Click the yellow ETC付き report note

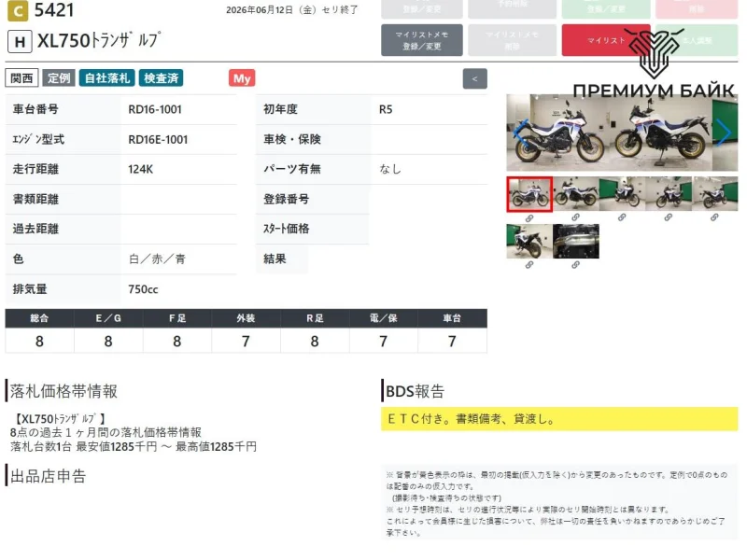pyautogui.click(x=559, y=419)
